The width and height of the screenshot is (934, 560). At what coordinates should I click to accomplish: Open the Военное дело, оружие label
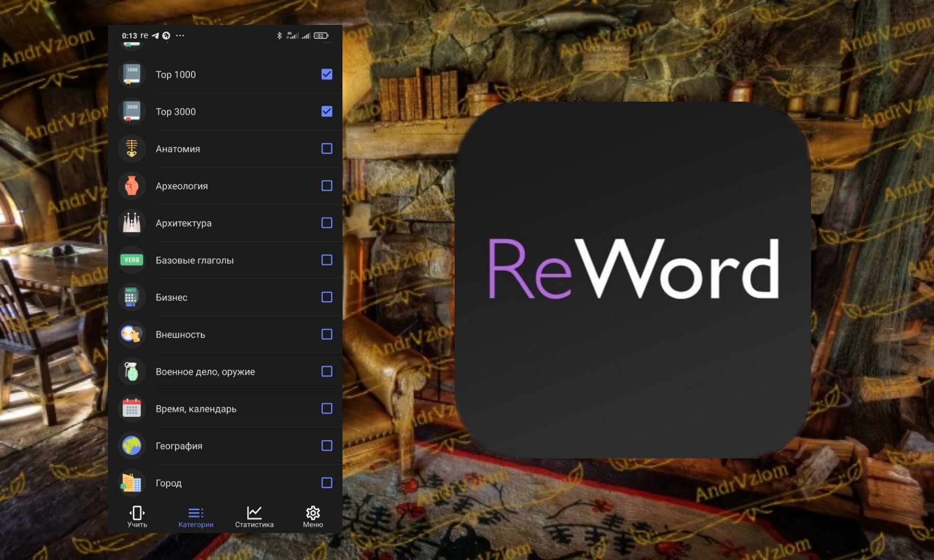pyautogui.click(x=205, y=372)
